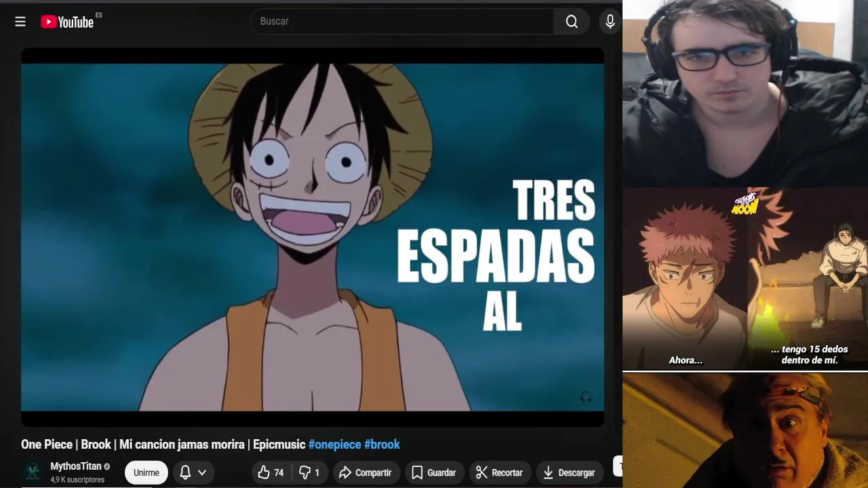The image size is (868, 488).
Task: Open the YouTube hamburger guide menu
Action: coord(20,22)
